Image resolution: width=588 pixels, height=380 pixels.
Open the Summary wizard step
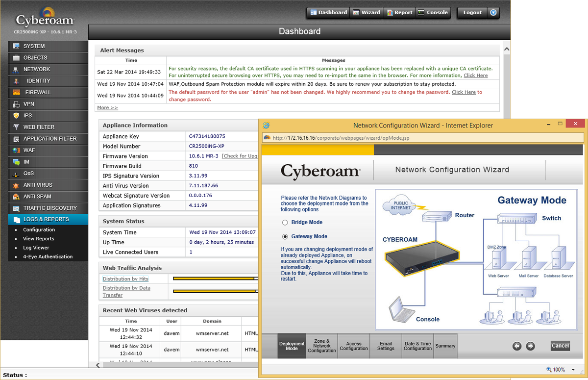(x=445, y=346)
